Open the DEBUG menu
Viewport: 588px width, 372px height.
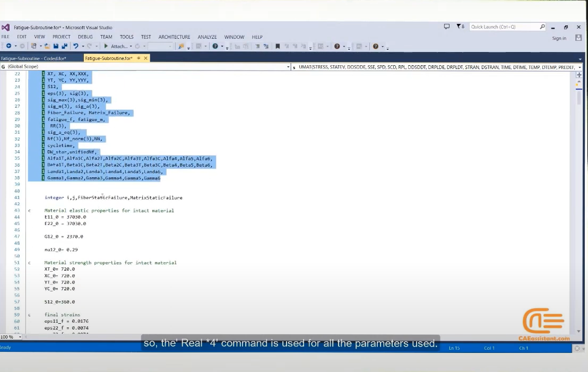[85, 37]
